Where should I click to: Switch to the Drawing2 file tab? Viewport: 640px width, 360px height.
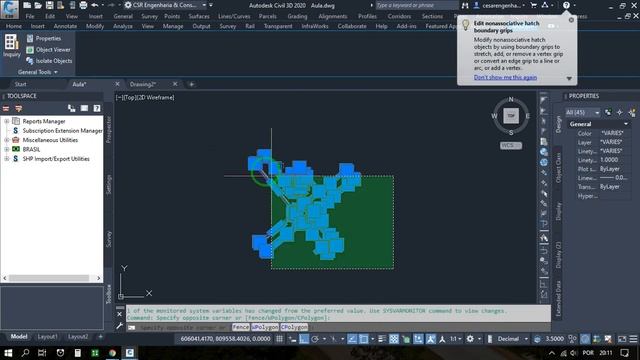tap(142, 84)
